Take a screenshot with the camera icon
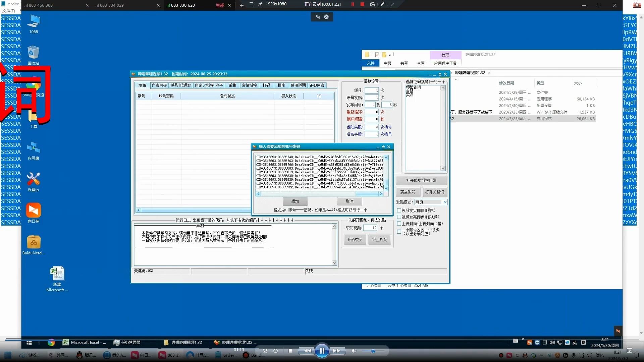This screenshot has height=362, width=644. [x=373, y=4]
